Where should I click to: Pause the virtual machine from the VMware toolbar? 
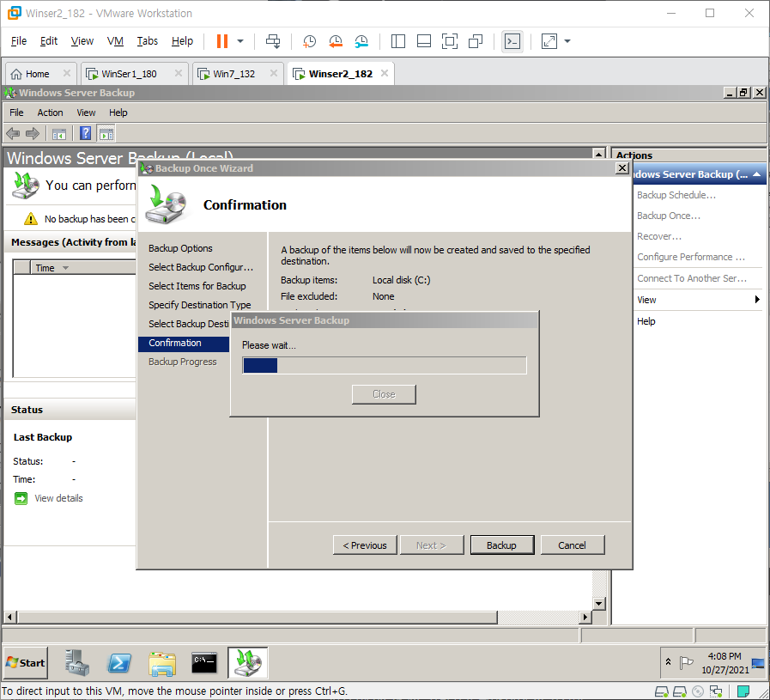pyautogui.click(x=222, y=41)
